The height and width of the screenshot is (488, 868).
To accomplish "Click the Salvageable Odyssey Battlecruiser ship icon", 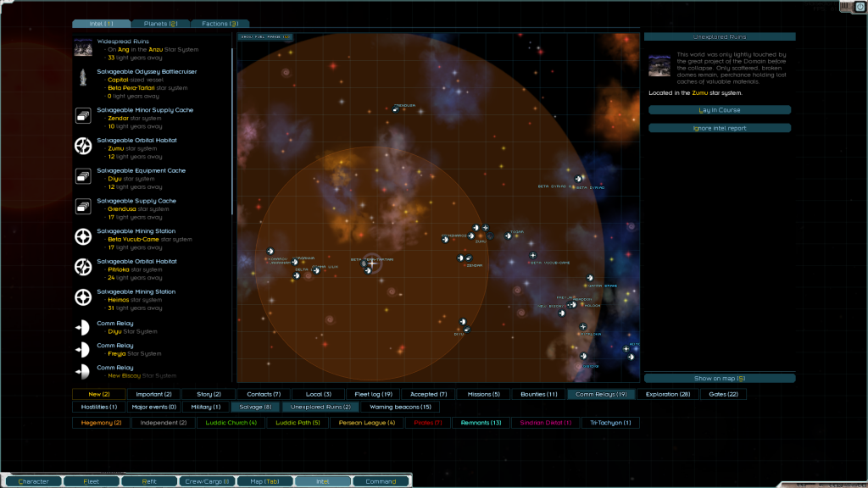I will [83, 79].
